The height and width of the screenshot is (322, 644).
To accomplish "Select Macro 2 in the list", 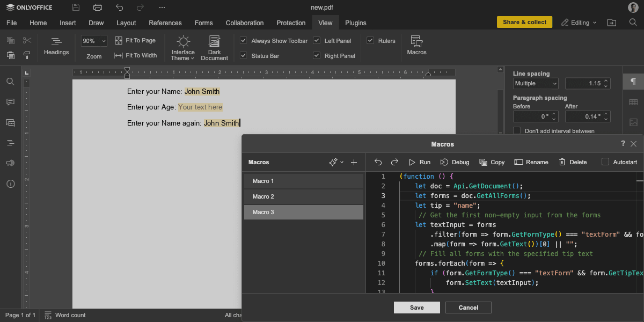I will click(x=304, y=196).
